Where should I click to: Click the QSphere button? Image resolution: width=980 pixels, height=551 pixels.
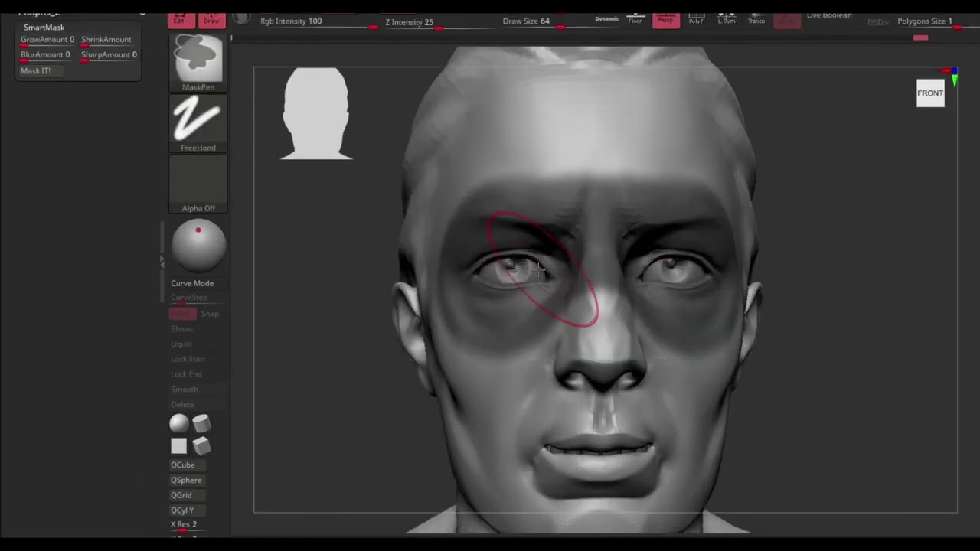point(186,481)
